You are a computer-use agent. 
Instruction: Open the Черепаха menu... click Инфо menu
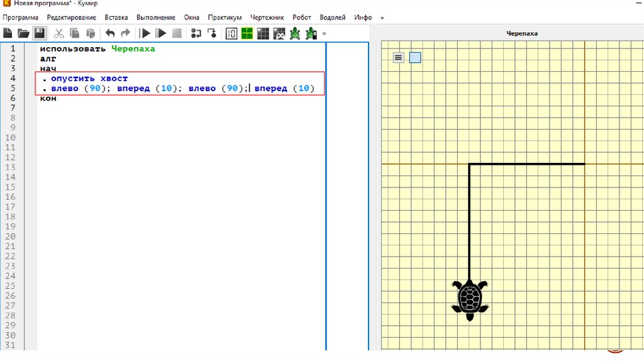pos(363,18)
